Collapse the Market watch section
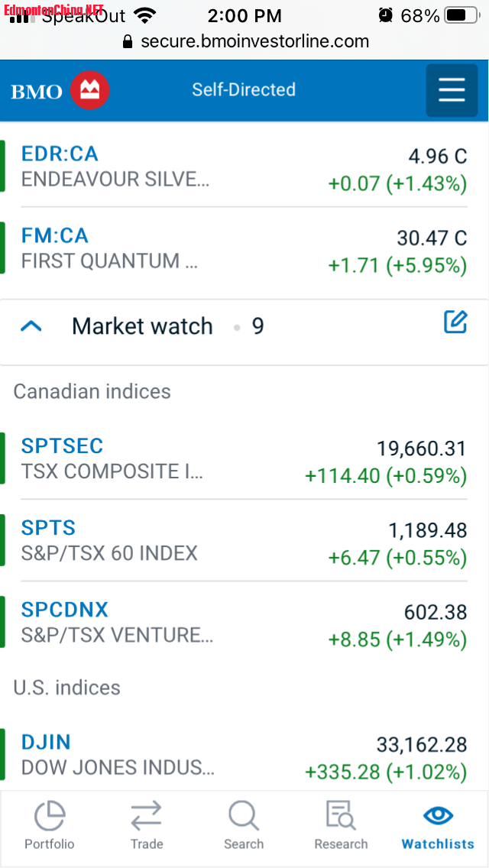 pos(31,326)
